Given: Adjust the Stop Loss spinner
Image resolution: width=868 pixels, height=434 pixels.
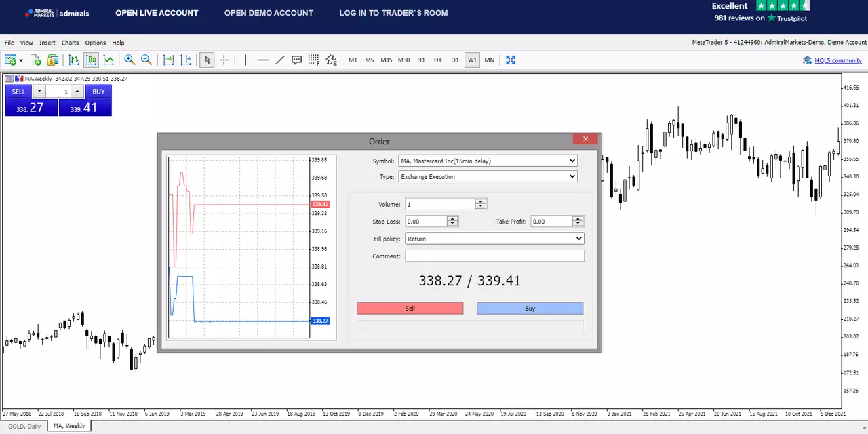Looking at the screenshot, I should pyautogui.click(x=452, y=221).
